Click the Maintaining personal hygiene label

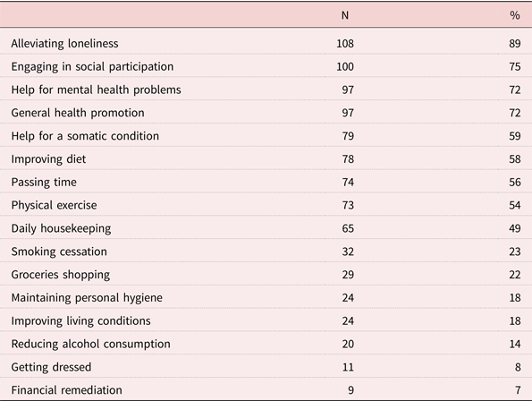(87, 297)
